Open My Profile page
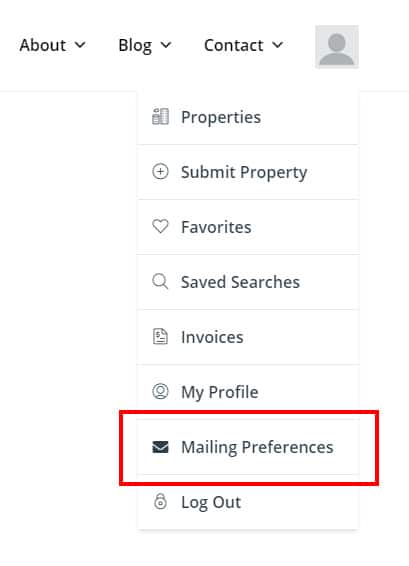 click(x=248, y=392)
